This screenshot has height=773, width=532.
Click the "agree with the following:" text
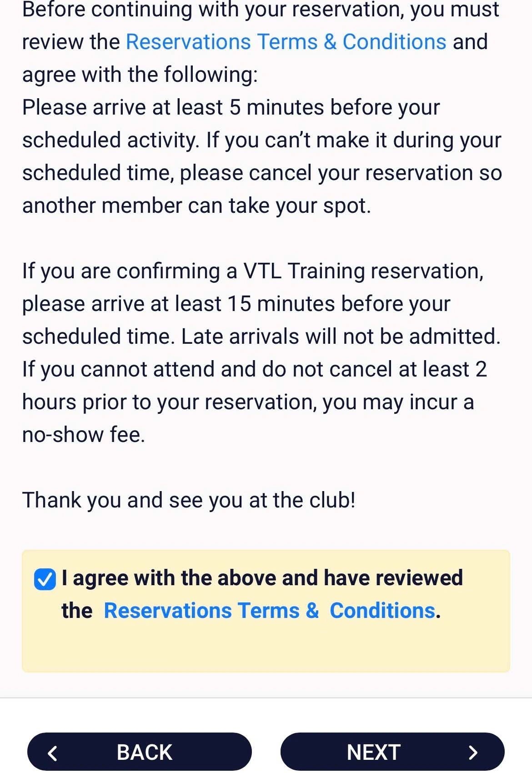(140, 75)
